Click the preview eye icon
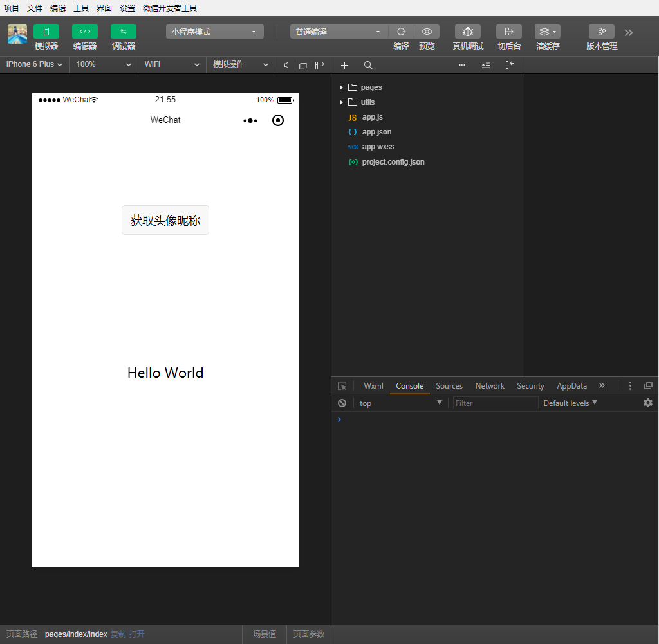Image resolution: width=659 pixels, height=644 pixels. 427,32
